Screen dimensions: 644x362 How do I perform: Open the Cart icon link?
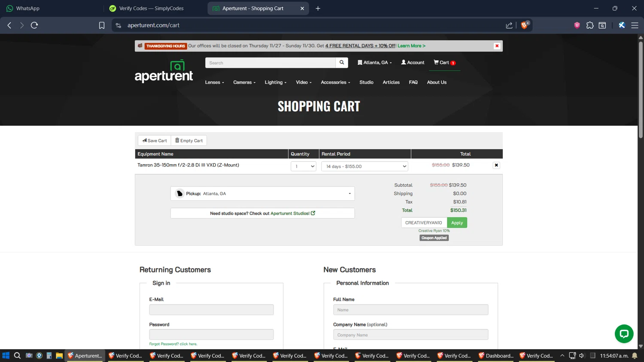tap(444, 63)
